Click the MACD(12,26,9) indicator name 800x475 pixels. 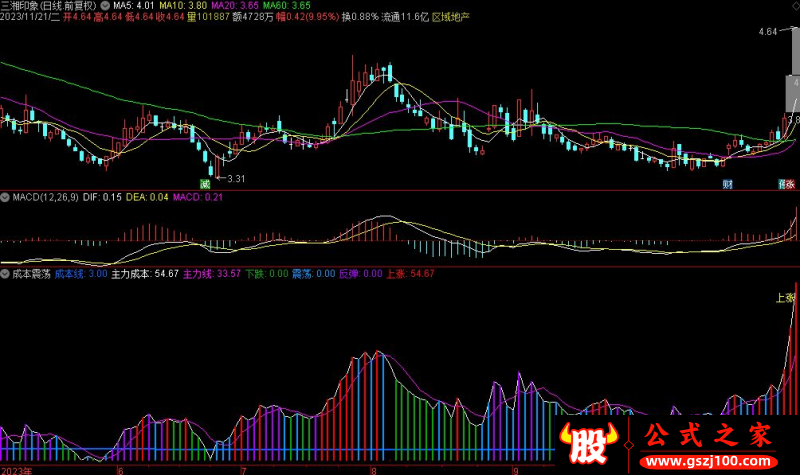click(x=45, y=197)
